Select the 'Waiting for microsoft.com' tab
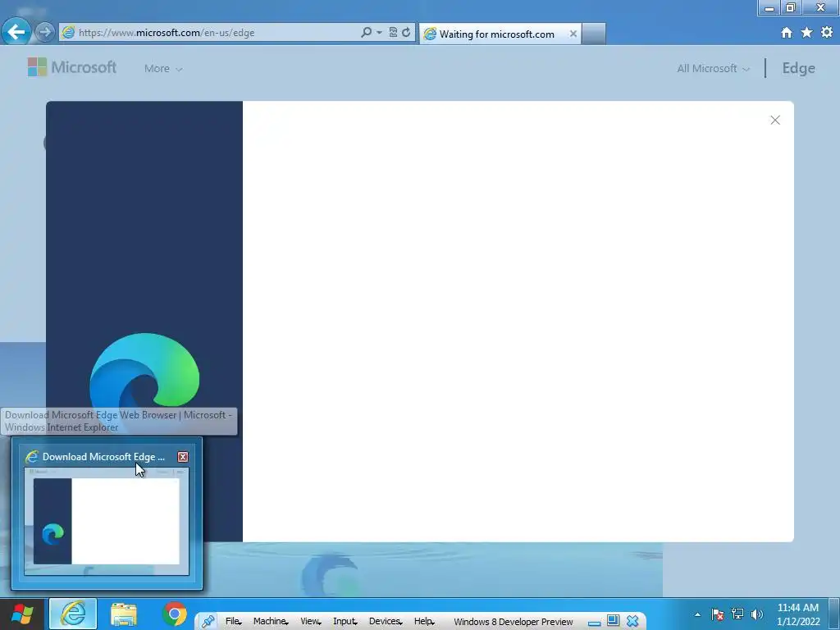Screen dimensions: 840x630 pyautogui.click(x=495, y=34)
